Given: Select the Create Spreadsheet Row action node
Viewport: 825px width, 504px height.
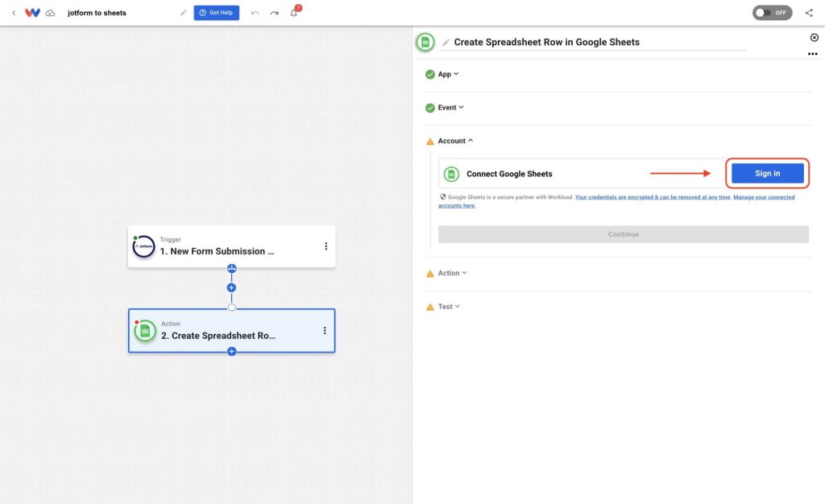Looking at the screenshot, I should pos(231,331).
